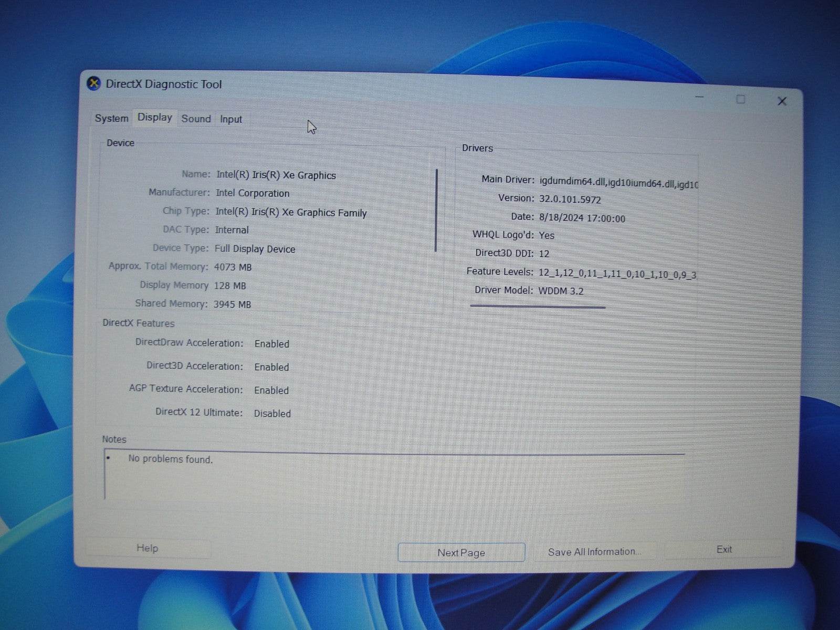This screenshot has height=630, width=840.
Task: Close the DirectX Diagnostic Tool window
Action: point(782,101)
